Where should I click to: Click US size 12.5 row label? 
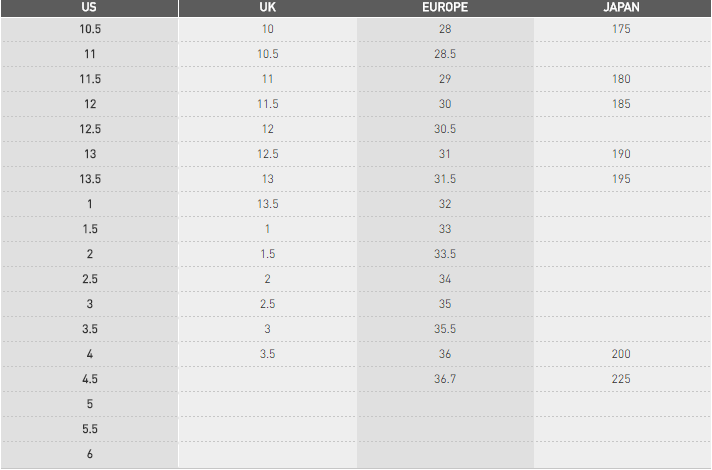(x=90, y=129)
